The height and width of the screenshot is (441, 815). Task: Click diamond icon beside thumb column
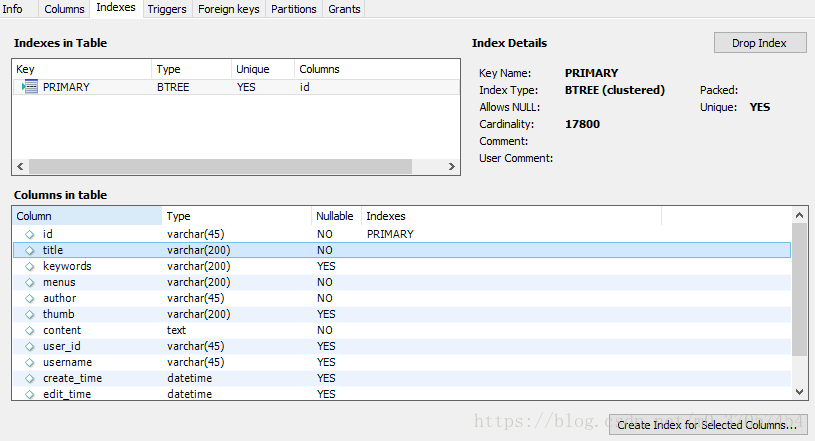point(30,315)
